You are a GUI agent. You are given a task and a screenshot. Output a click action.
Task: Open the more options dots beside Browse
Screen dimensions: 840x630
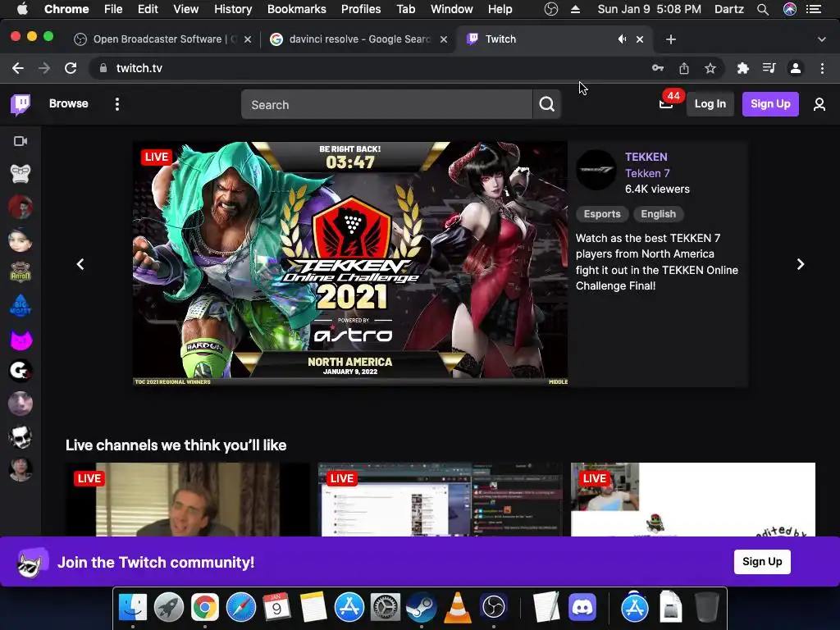point(116,104)
